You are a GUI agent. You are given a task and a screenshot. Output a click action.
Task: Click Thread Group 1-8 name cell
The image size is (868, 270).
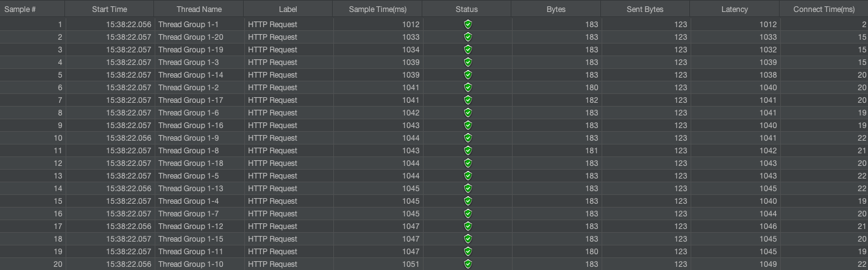199,151
